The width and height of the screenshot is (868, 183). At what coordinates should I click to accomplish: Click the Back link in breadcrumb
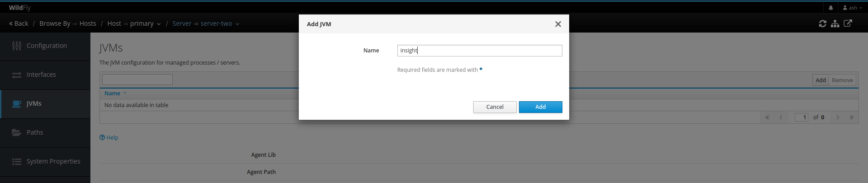pyautogui.click(x=19, y=23)
